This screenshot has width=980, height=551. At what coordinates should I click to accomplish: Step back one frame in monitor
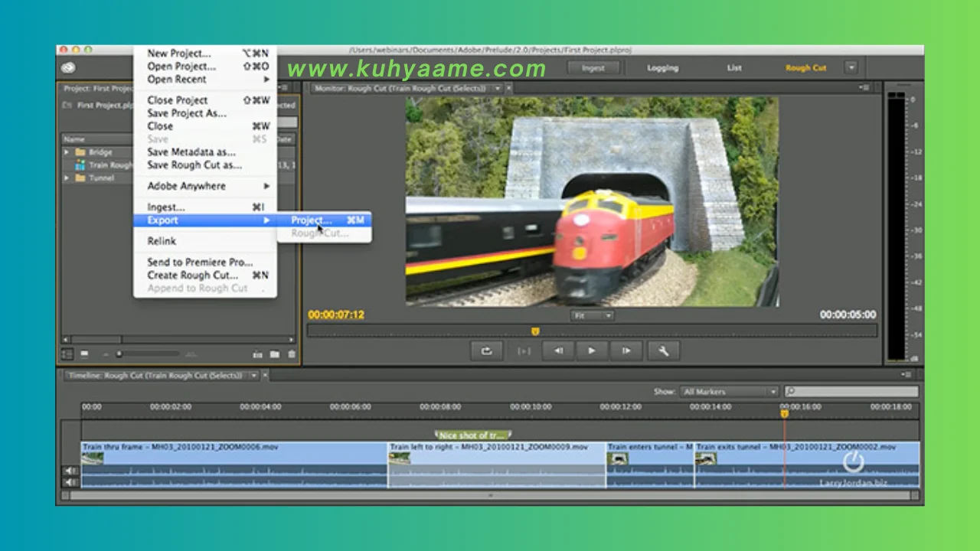(x=558, y=351)
